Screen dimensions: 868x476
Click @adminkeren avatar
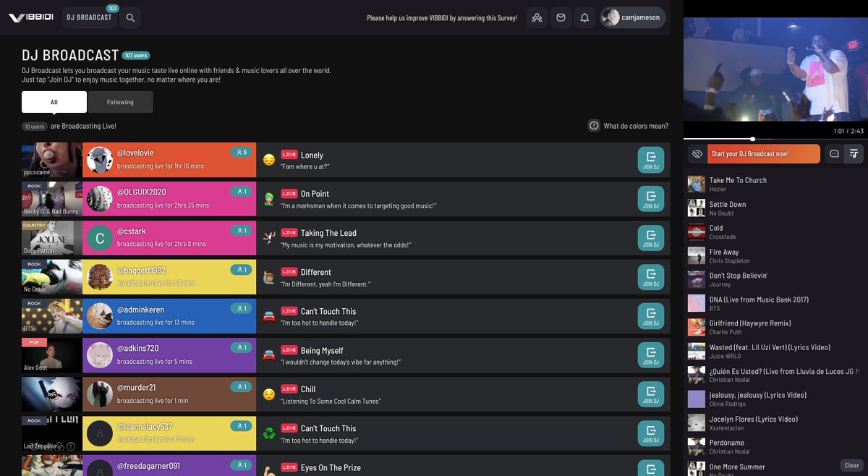point(100,316)
